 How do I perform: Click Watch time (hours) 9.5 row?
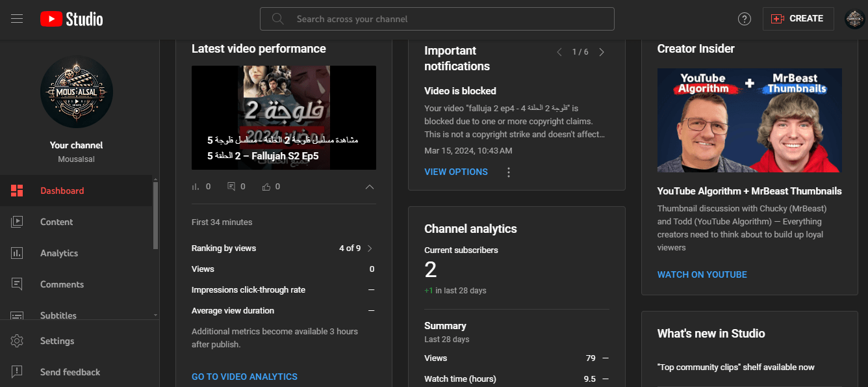pyautogui.click(x=517, y=379)
